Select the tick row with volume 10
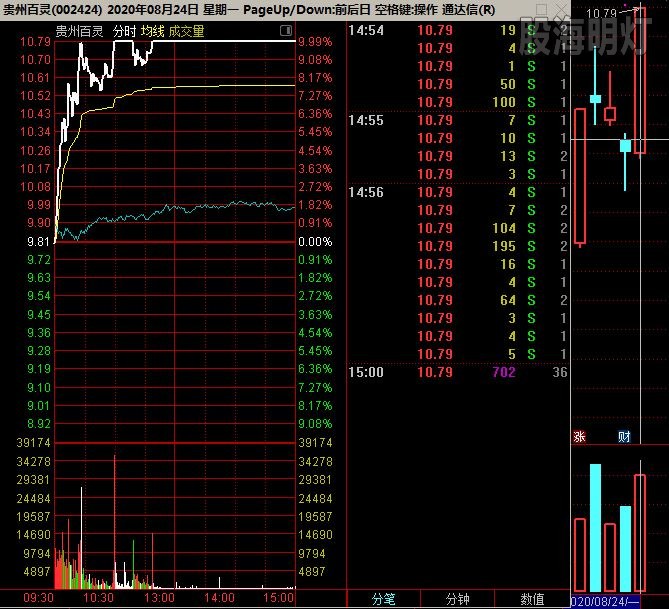Screen dimensions: 669x609 [458, 138]
